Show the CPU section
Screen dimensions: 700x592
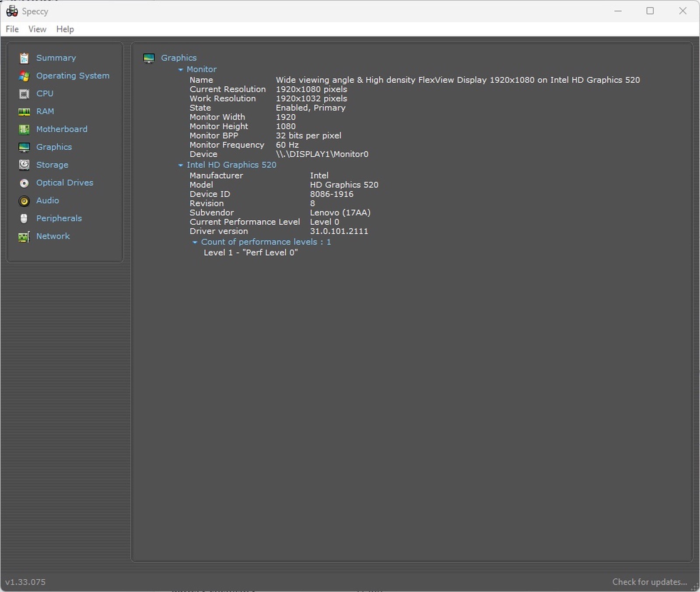(45, 94)
